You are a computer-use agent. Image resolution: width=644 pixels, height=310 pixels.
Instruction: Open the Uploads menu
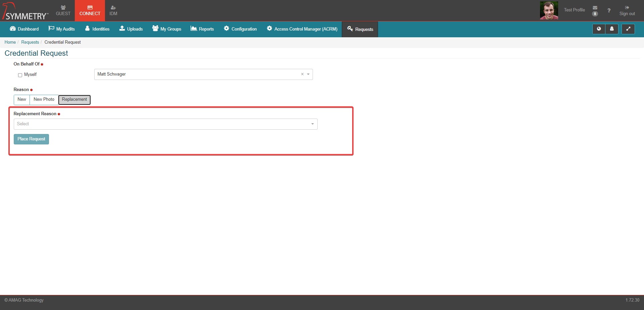[x=131, y=29]
